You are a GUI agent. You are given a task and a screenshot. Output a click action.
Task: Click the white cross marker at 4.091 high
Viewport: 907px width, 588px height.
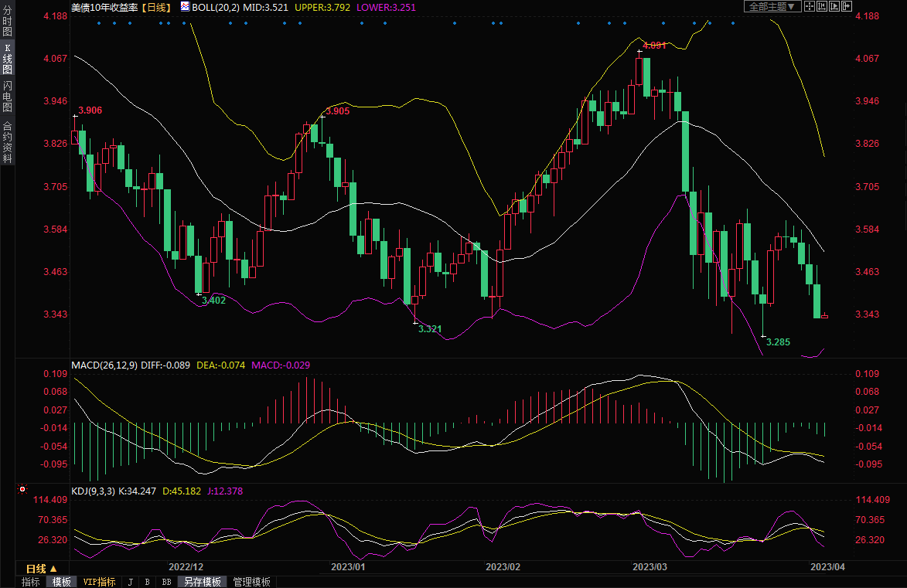639,52
